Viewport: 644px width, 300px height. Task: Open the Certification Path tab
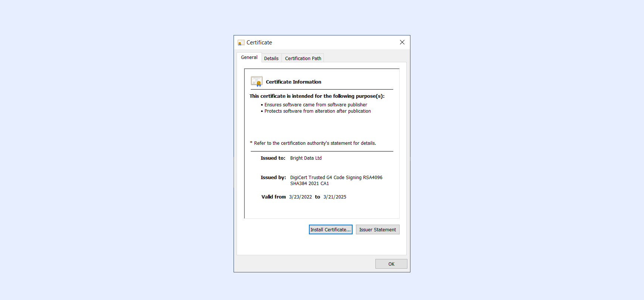303,58
